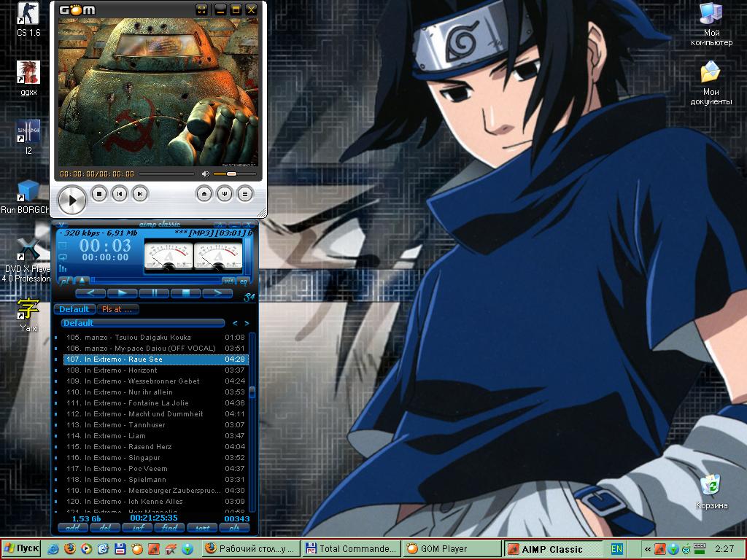
Task: Stop playback in GOM Player
Action: click(99, 194)
